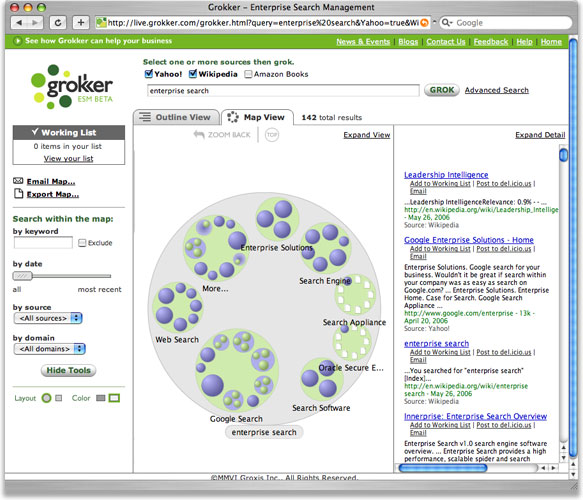
Task: Open Google Enterprise Solutions - Home result
Action: [469, 239]
